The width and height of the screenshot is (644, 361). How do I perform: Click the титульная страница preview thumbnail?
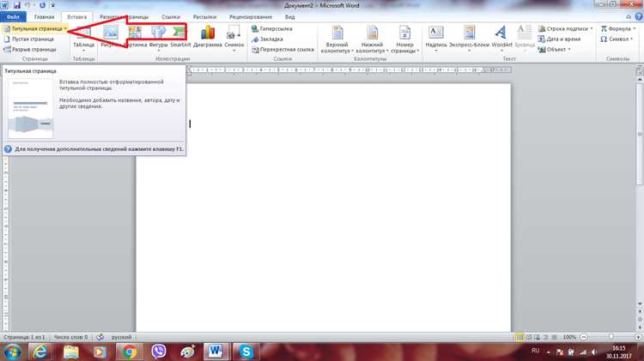click(x=31, y=108)
